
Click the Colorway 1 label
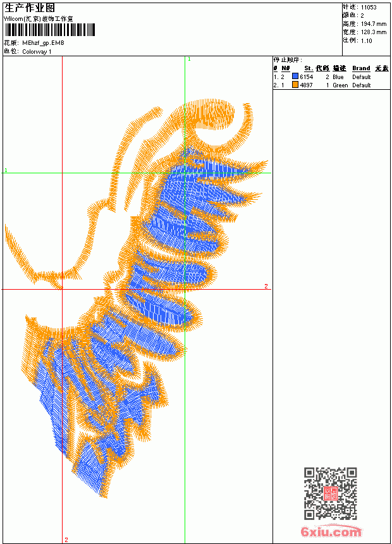pyautogui.click(x=37, y=52)
